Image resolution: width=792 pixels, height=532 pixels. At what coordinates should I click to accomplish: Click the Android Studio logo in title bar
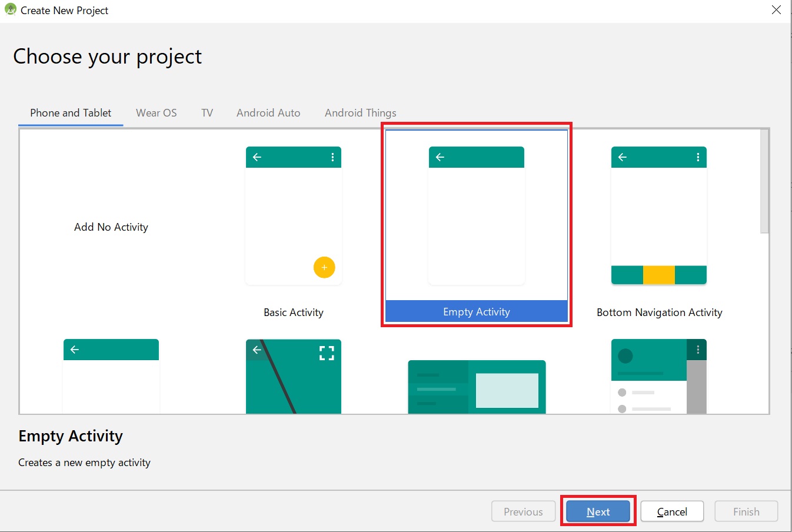(10, 10)
